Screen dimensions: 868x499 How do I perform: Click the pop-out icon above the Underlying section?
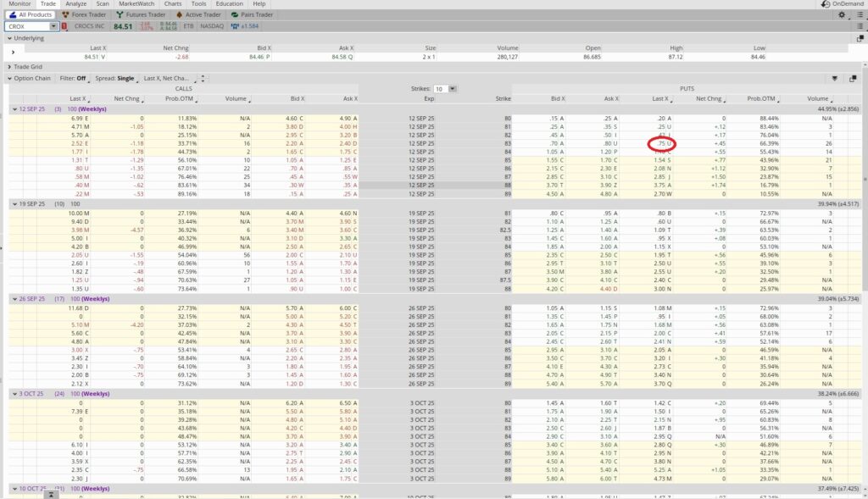click(860, 37)
